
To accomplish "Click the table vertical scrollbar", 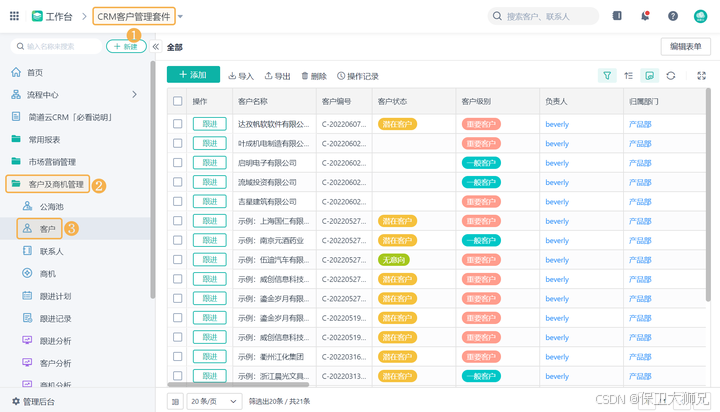I will coord(708,195).
